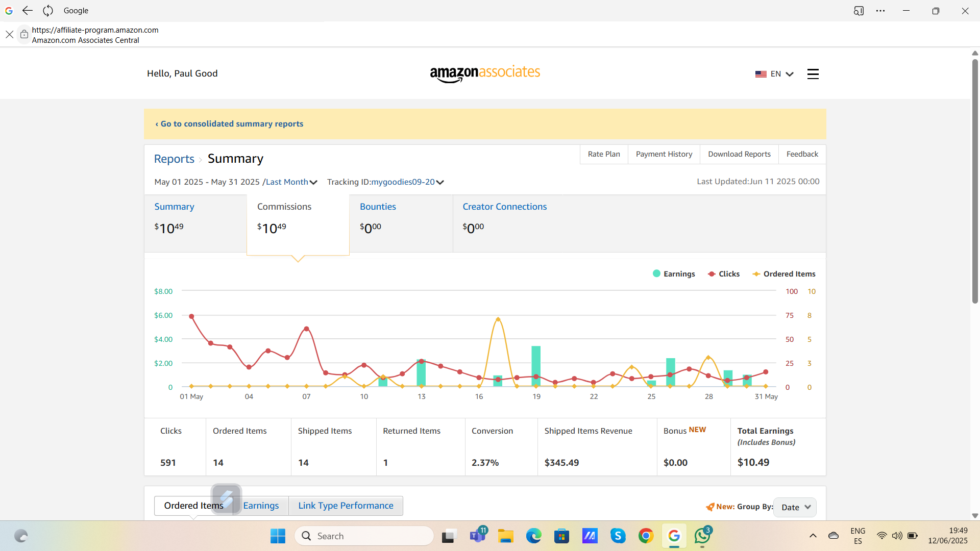Switch to Ordered Items table tab
The width and height of the screenshot is (980, 551).
(x=193, y=506)
